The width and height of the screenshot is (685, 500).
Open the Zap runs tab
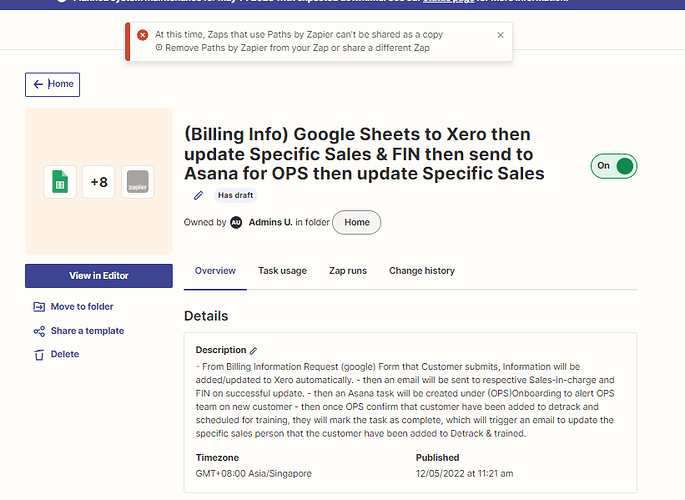click(348, 271)
